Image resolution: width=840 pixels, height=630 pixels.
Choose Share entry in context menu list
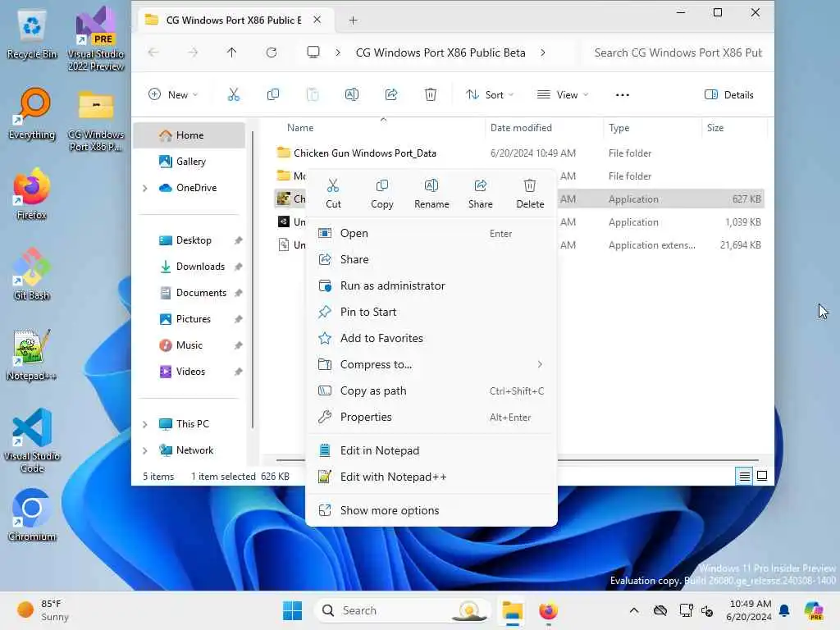pos(431,260)
